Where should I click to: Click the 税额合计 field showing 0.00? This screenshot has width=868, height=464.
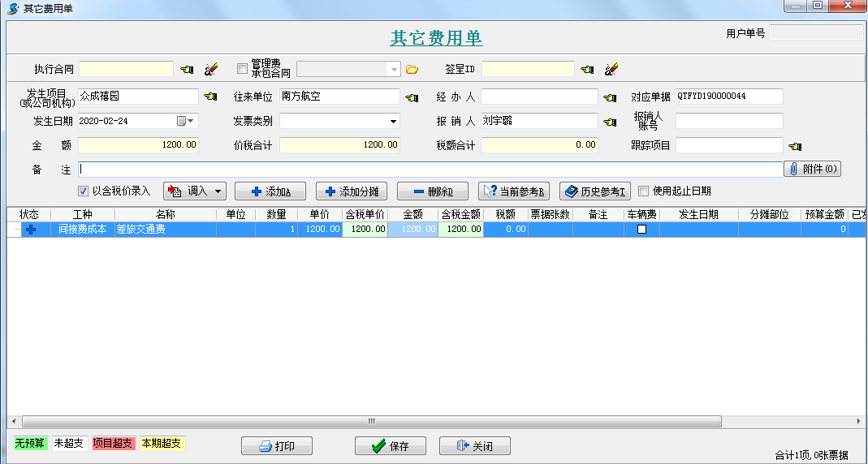point(539,145)
